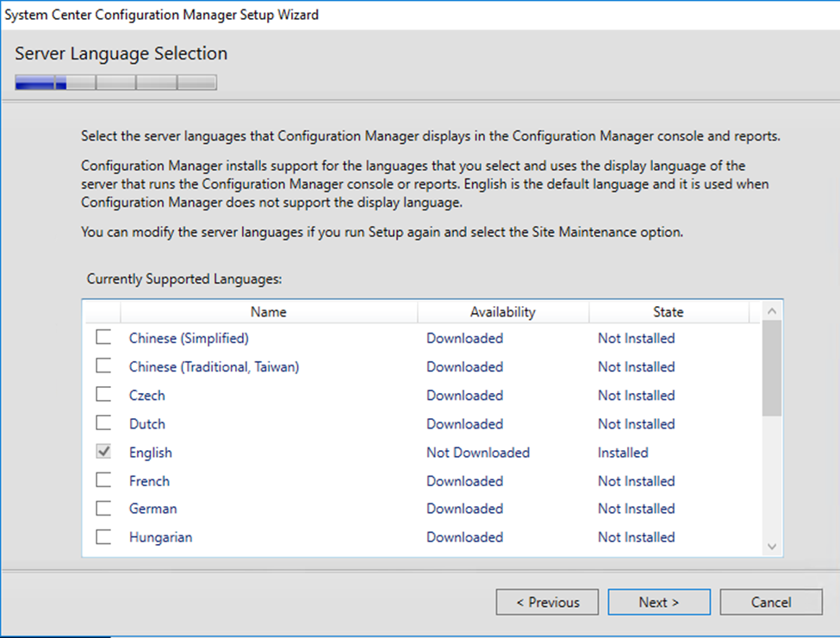This screenshot has height=638, width=840.
Task: Go back with the Previous button
Action: [547, 602]
